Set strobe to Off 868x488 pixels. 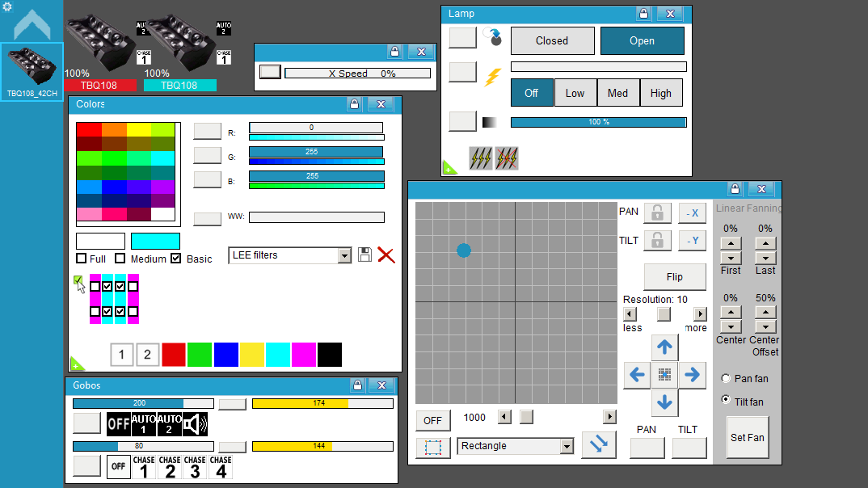coord(532,93)
